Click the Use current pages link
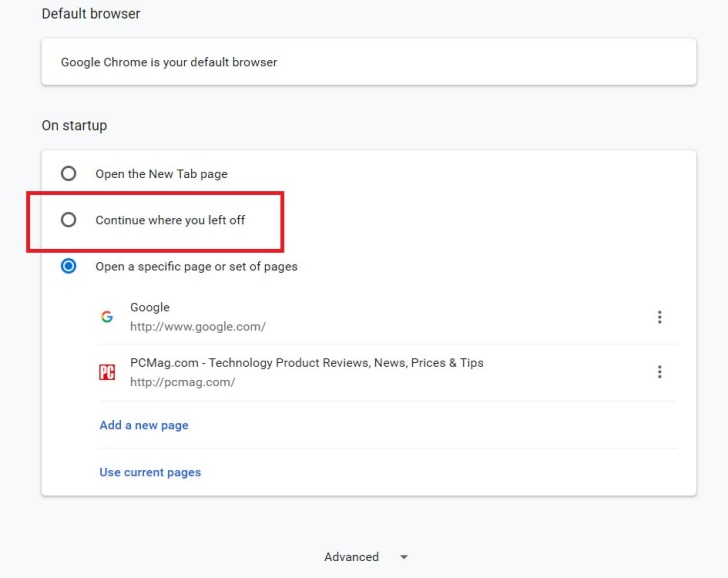The width and height of the screenshot is (728, 578). (150, 472)
